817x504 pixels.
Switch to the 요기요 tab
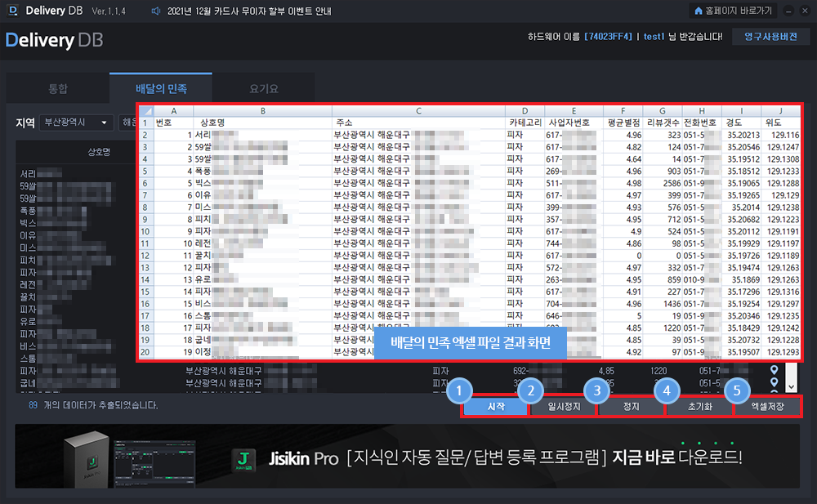click(x=264, y=88)
